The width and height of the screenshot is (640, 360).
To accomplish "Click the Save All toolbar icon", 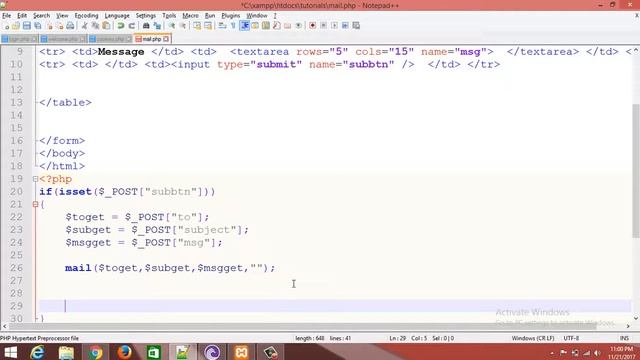I will [x=38, y=26].
